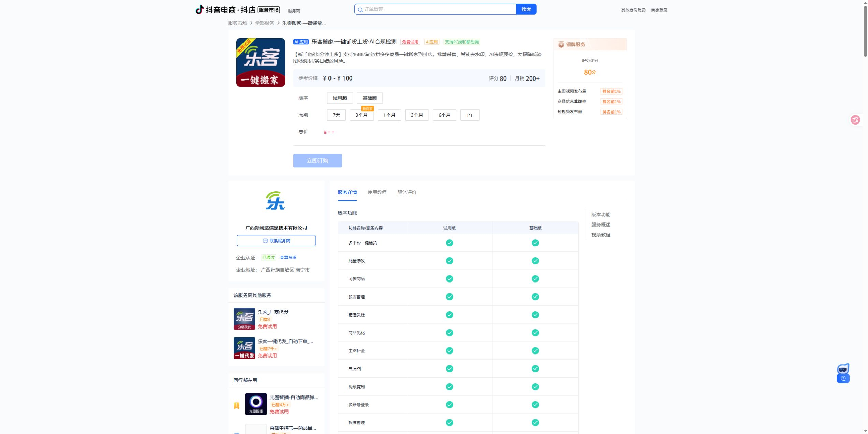The height and width of the screenshot is (434, 868).
Task: Switch to the 服务详情 tab
Action: click(347, 192)
